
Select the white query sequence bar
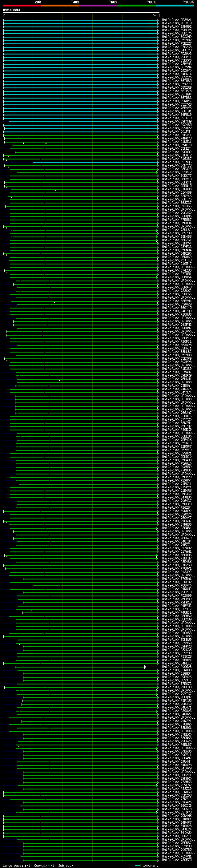point(81,12)
